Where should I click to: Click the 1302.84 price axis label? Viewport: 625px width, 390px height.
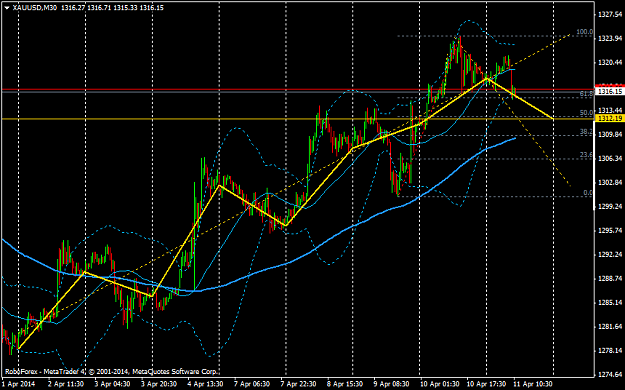(610, 182)
